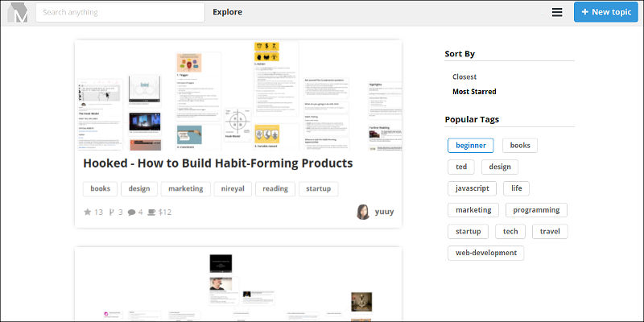644x322 pixels.
Task: Click the M logo home icon
Action: pos(18,12)
